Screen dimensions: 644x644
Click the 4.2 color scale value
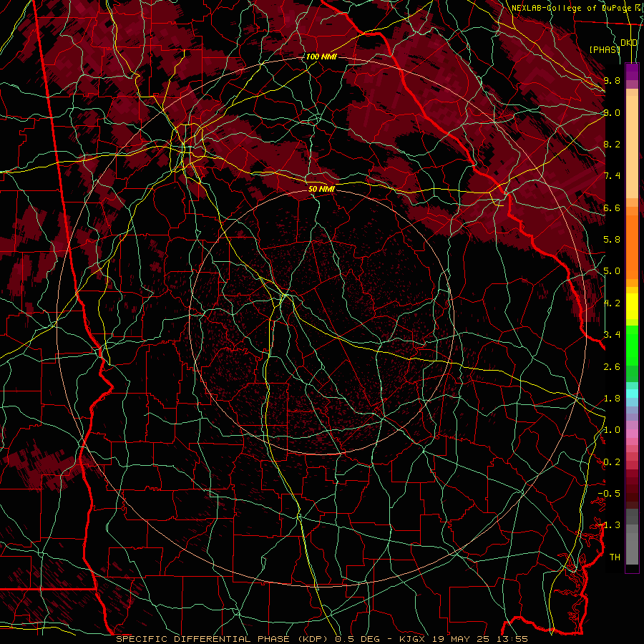[612, 303]
